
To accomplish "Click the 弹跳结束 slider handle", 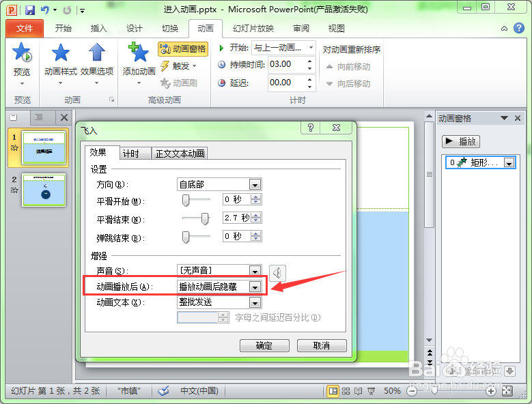I will 186,237.
